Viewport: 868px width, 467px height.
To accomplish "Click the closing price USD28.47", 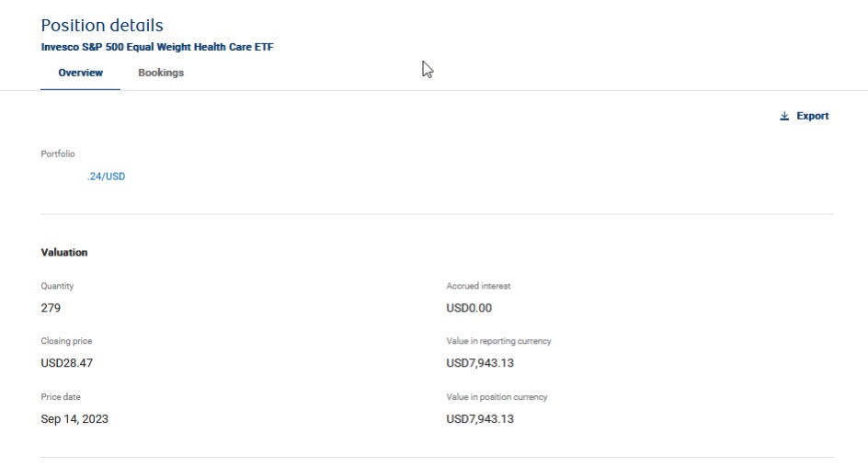I will pyautogui.click(x=66, y=363).
